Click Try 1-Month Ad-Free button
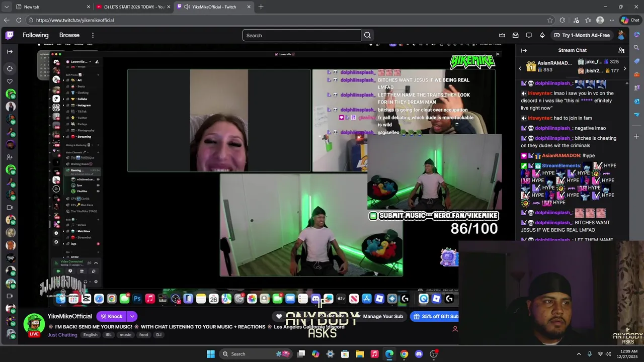Image resolution: width=644 pixels, height=362 pixels. click(582, 35)
